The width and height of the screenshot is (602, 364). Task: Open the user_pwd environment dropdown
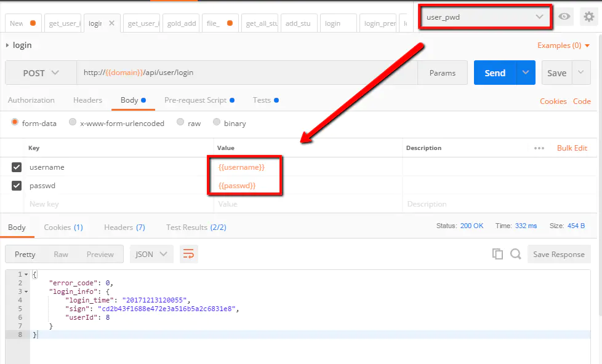pos(485,17)
